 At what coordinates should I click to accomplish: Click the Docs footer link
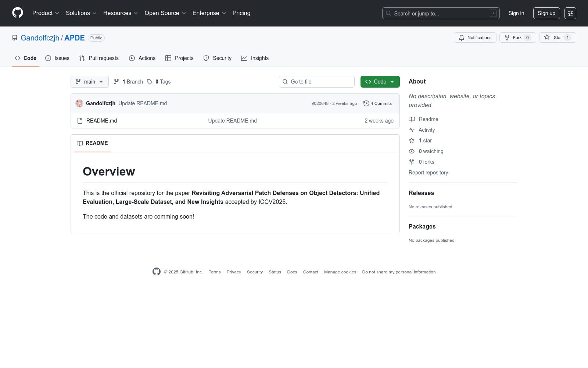coord(292,272)
